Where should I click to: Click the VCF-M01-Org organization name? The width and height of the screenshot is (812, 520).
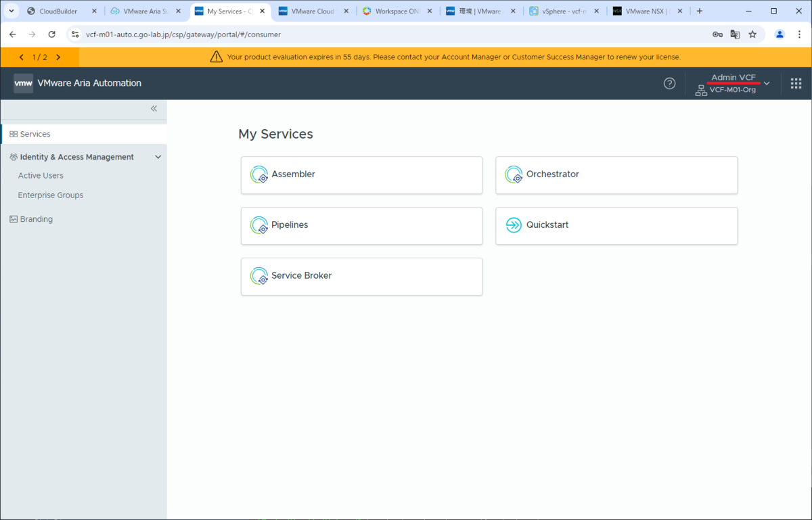(733, 90)
